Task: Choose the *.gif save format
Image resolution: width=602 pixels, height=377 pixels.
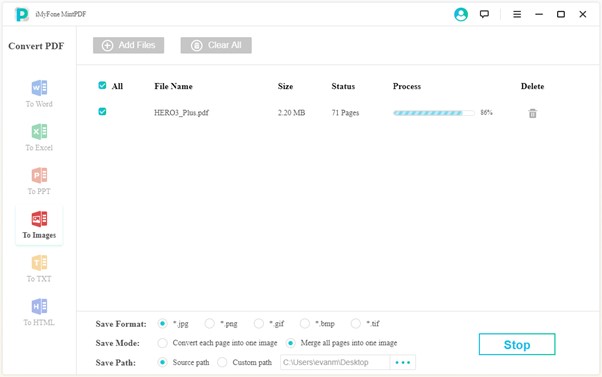Action: click(x=259, y=324)
